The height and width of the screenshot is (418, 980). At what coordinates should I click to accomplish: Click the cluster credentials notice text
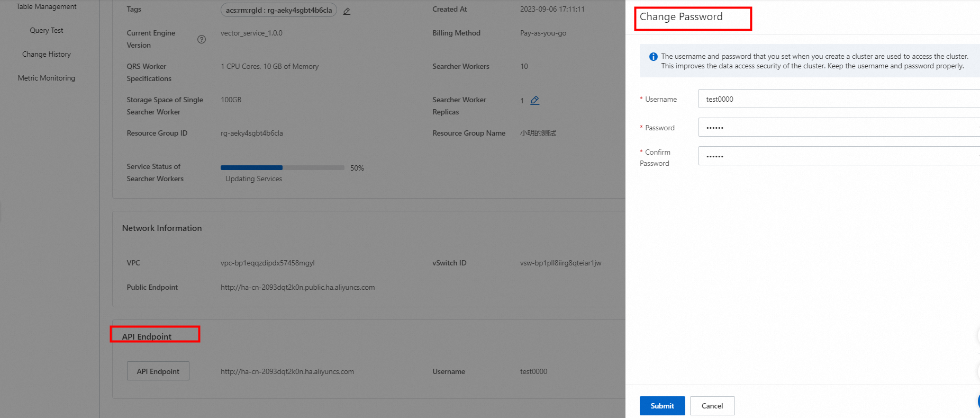(x=815, y=61)
